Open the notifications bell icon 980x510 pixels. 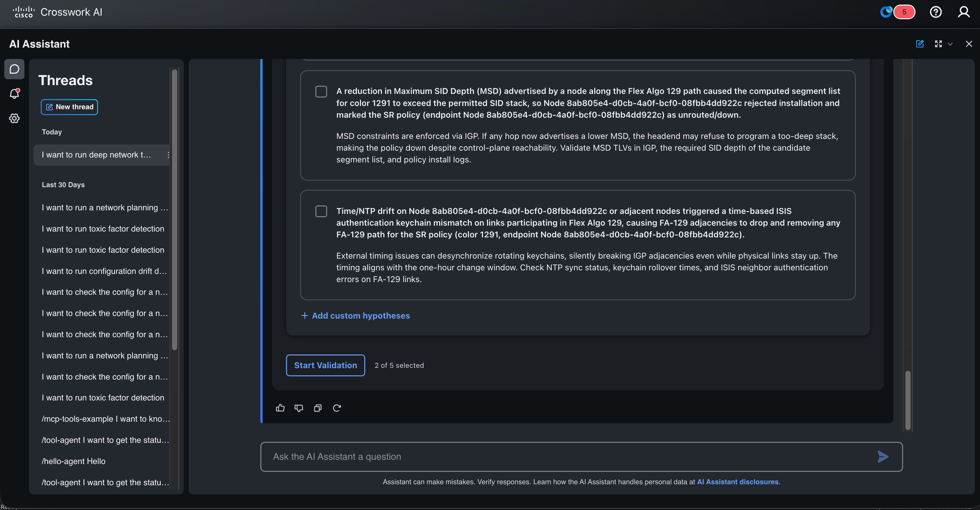coord(14,94)
